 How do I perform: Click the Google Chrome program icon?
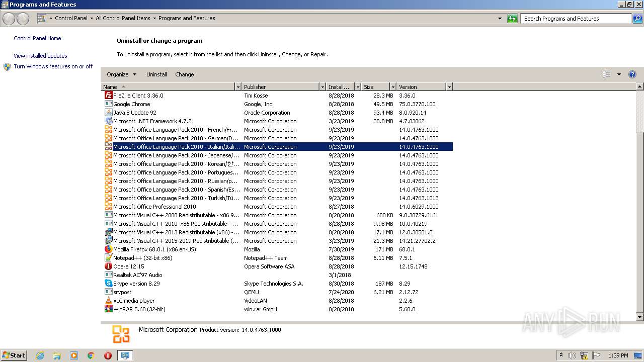coord(108,104)
